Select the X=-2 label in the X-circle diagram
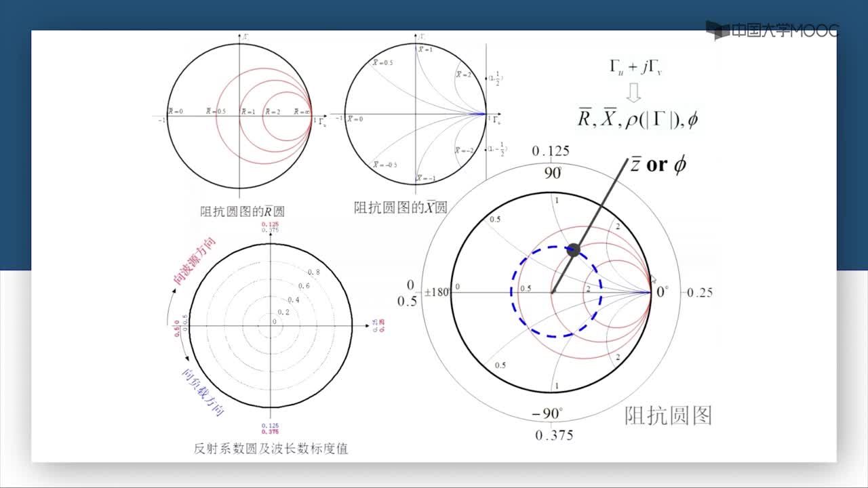The width and height of the screenshot is (868, 488). pos(463,150)
